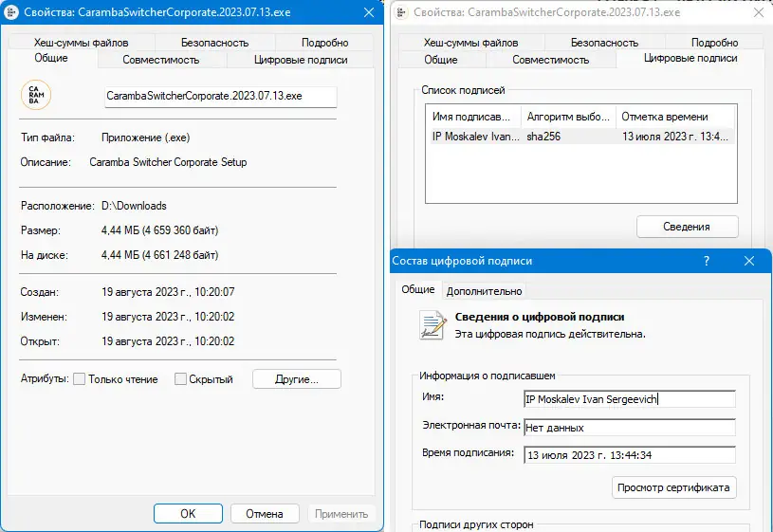The width and height of the screenshot is (773, 532).
Task: Click the 'Отмена' button
Action: [265, 514]
